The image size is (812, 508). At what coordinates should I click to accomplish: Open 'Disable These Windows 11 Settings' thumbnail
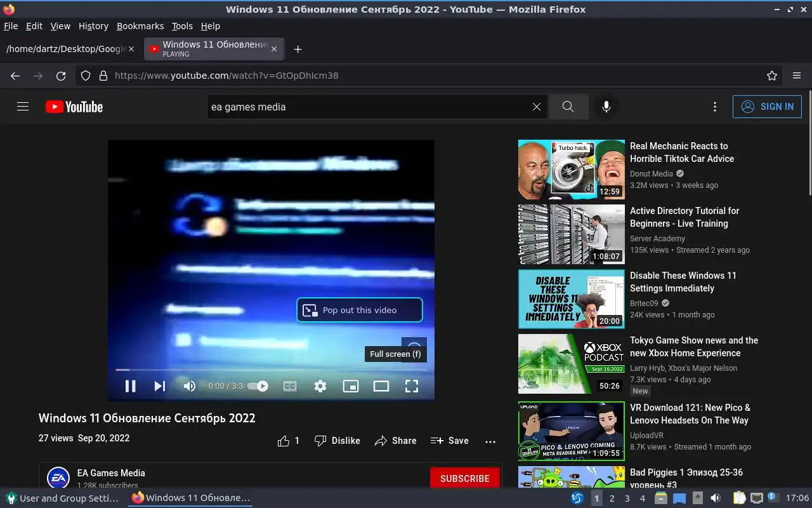(x=572, y=299)
